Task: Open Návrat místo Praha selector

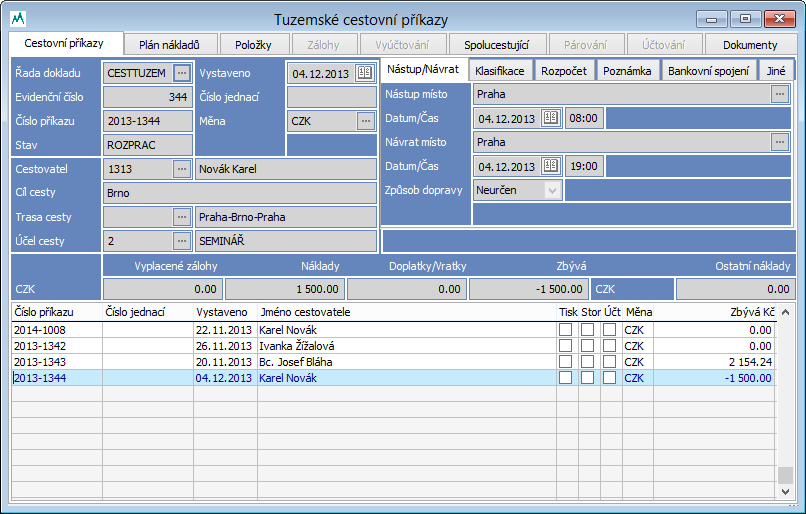Action: click(780, 142)
